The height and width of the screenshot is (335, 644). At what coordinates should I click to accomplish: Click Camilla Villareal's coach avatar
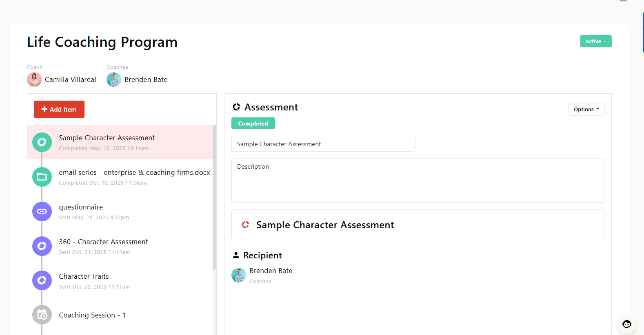point(34,79)
